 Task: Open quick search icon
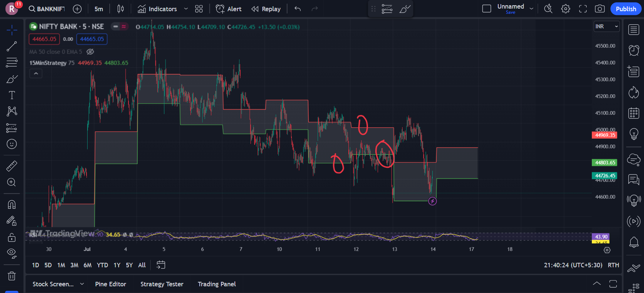coord(548,9)
